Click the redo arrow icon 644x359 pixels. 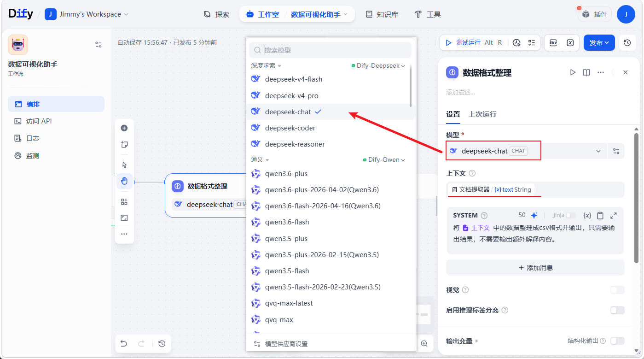pos(141,343)
